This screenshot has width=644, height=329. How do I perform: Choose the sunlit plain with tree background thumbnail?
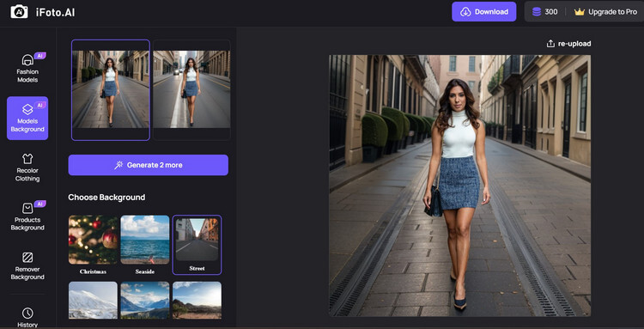[x=197, y=301]
